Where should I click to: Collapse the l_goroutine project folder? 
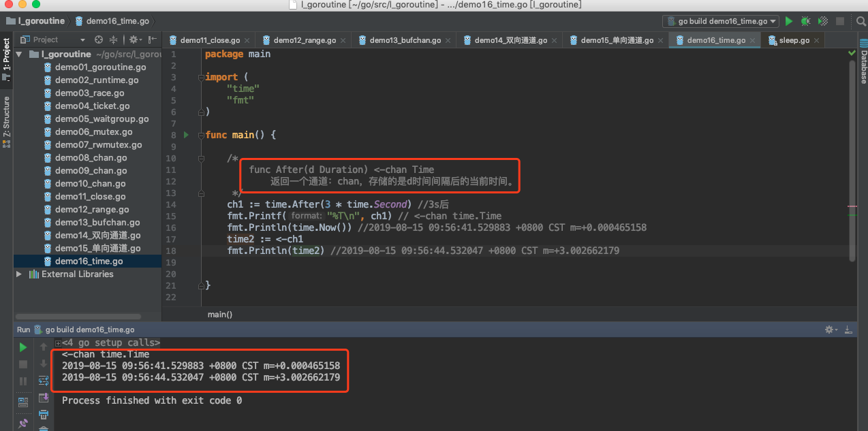19,54
